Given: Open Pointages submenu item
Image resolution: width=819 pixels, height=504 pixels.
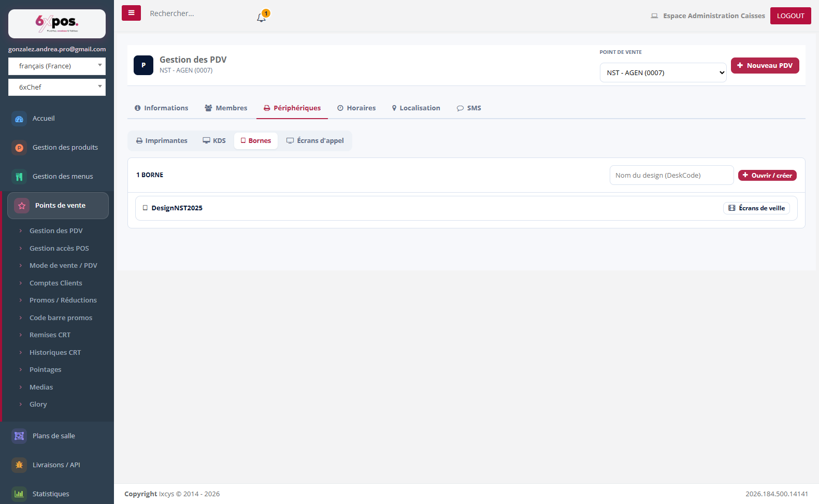Looking at the screenshot, I should (46, 370).
